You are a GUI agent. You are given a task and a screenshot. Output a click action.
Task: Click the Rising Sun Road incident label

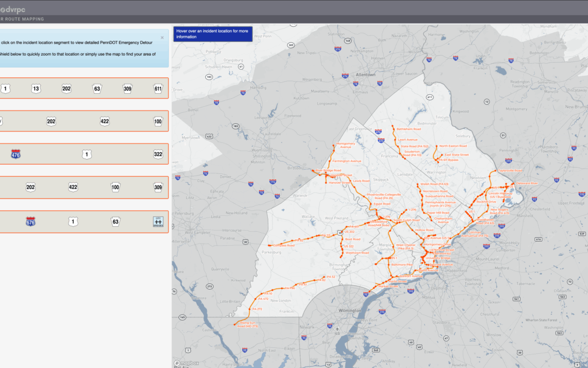[248, 324]
